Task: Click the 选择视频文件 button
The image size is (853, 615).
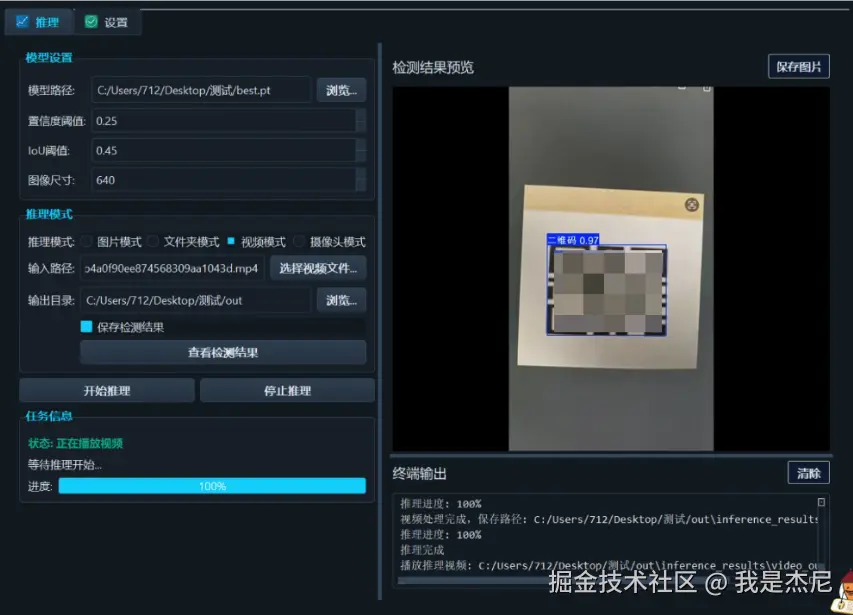Action: 315,267
